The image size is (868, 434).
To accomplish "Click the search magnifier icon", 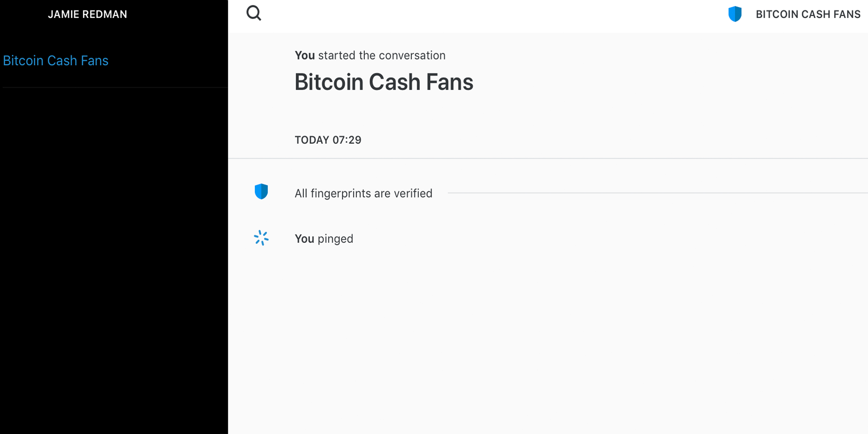I will click(254, 14).
